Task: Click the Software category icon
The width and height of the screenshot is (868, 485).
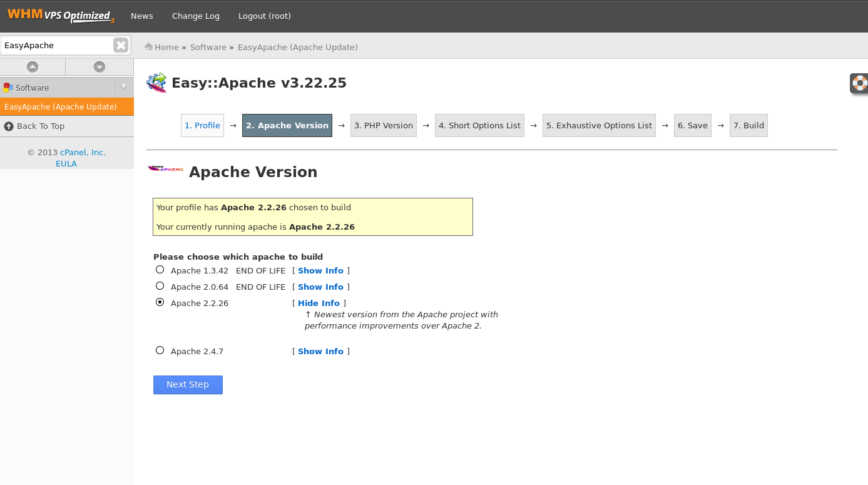Action: [8, 88]
